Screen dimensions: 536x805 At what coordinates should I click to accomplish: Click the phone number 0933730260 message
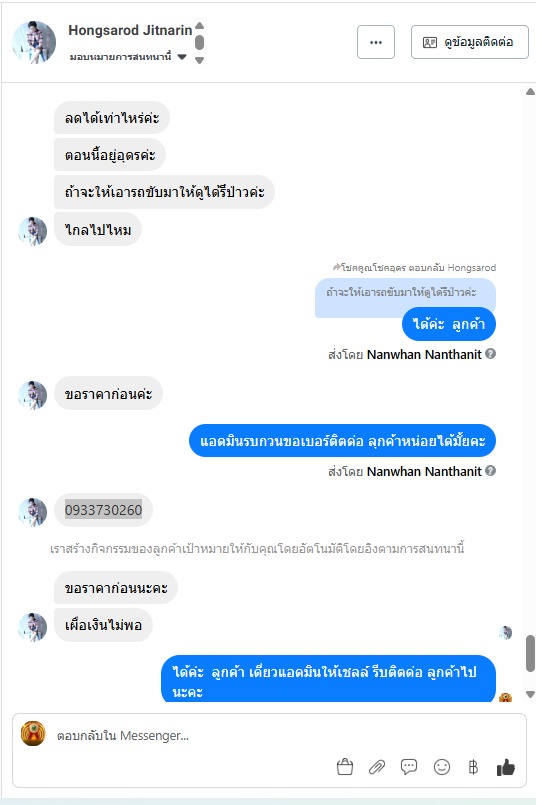(103, 510)
